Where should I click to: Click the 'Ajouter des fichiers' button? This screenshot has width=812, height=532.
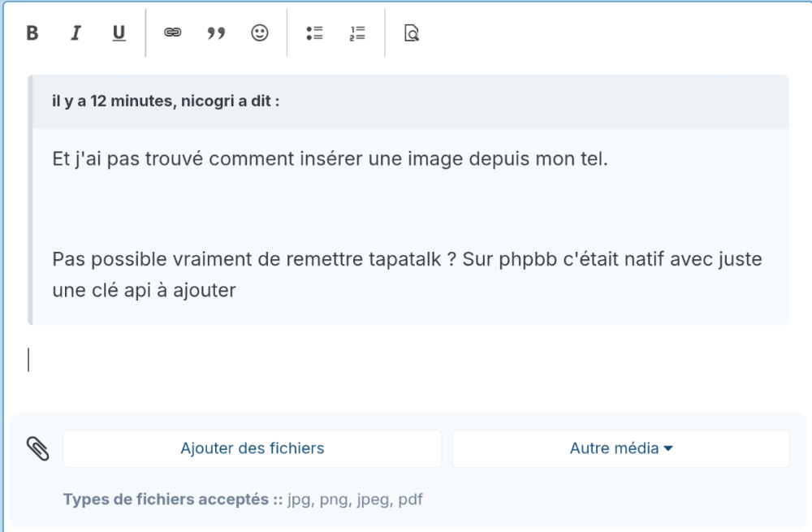click(253, 448)
